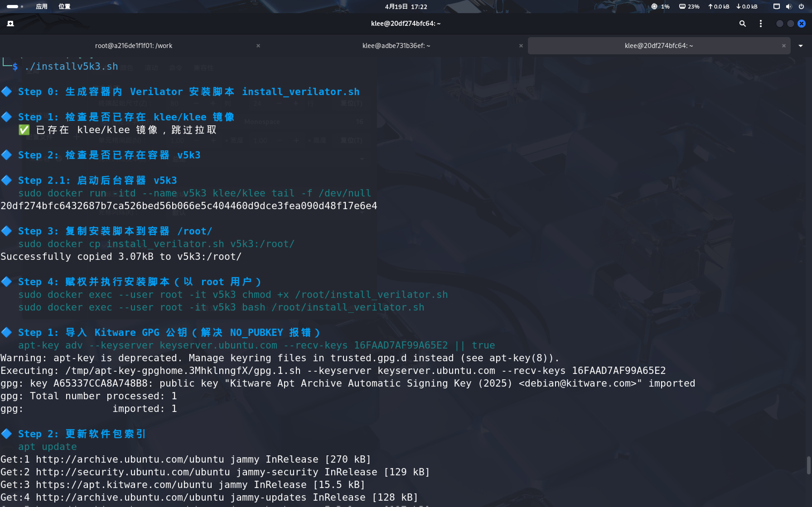Open the ethernet network status icon

(x=776, y=6)
